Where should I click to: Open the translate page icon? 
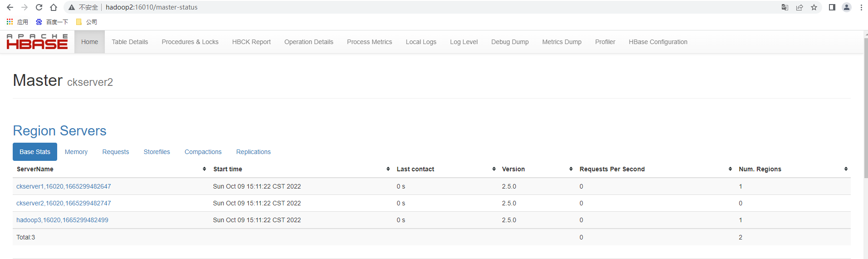click(x=785, y=7)
